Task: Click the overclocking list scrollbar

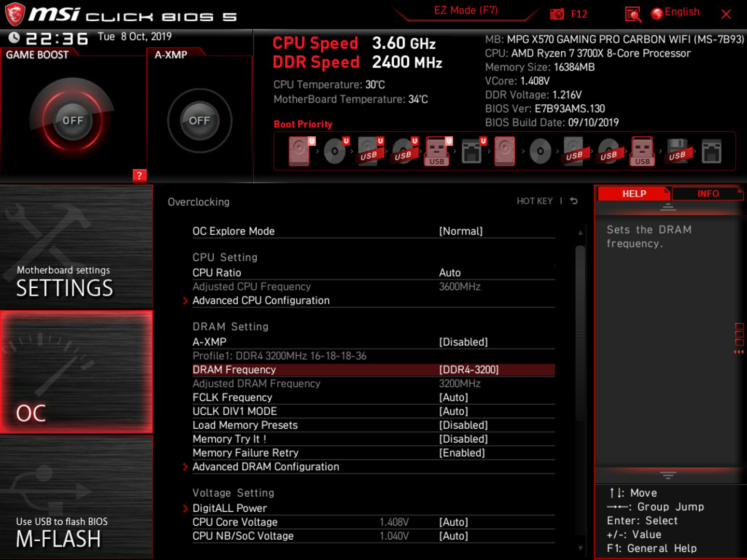Action: point(579,332)
